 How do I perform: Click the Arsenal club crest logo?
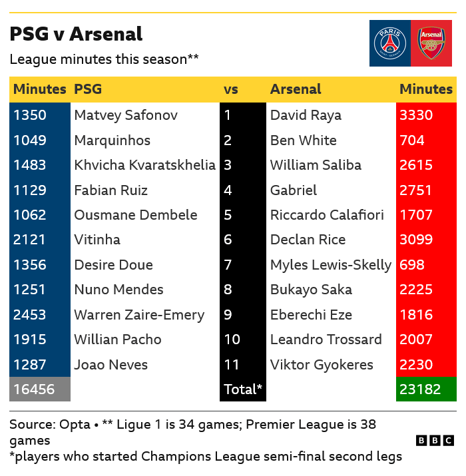[x=431, y=43]
